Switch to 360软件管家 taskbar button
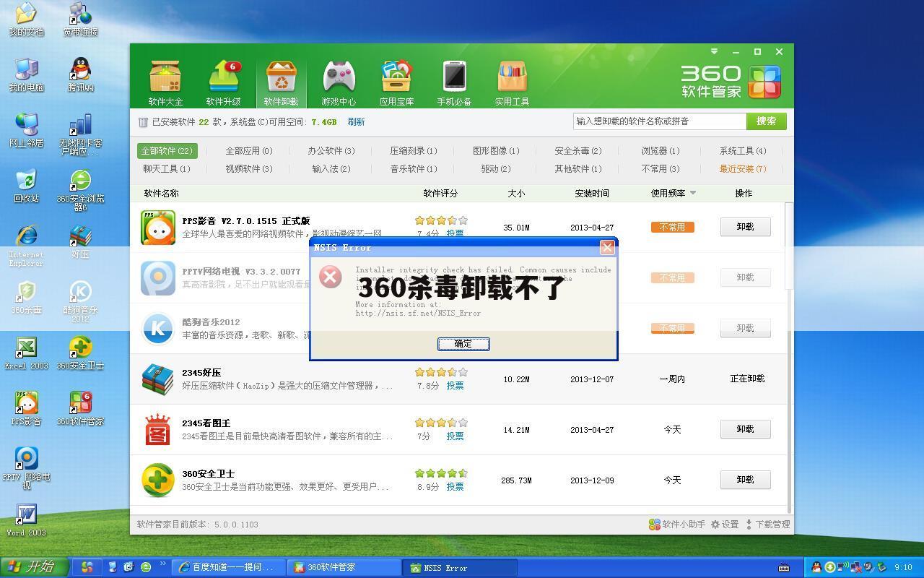The height and width of the screenshot is (578, 924). click(344, 567)
